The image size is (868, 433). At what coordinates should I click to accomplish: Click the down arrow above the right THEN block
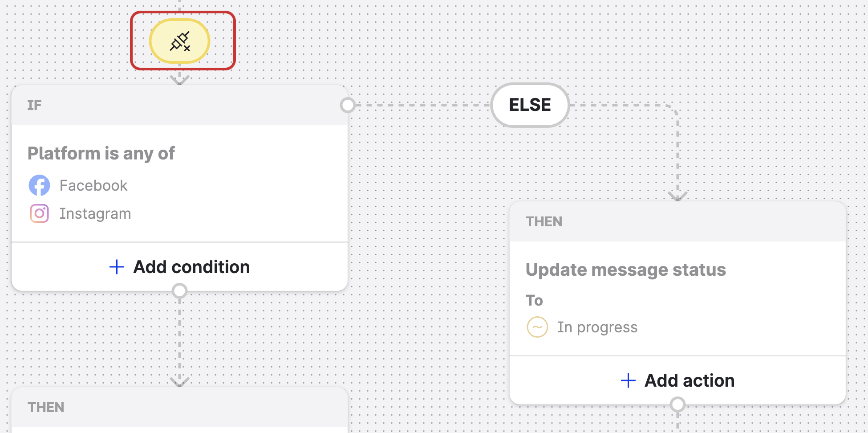[x=677, y=196]
